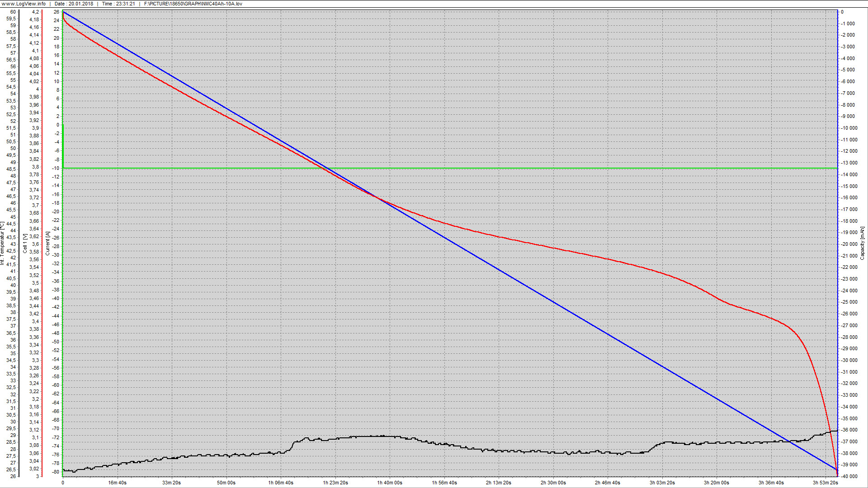This screenshot has width=868, height=488.
Task: Click the 59,5 temperature axis tick
Action: click(x=11, y=19)
